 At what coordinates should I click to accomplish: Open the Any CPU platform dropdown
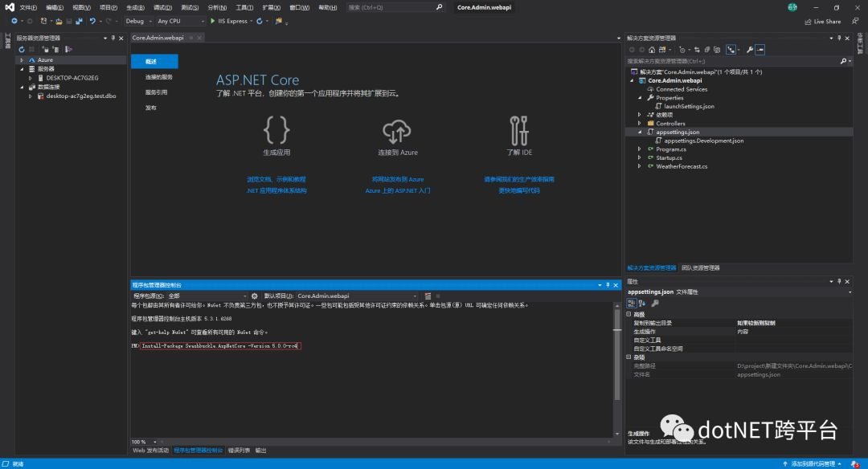click(x=181, y=21)
